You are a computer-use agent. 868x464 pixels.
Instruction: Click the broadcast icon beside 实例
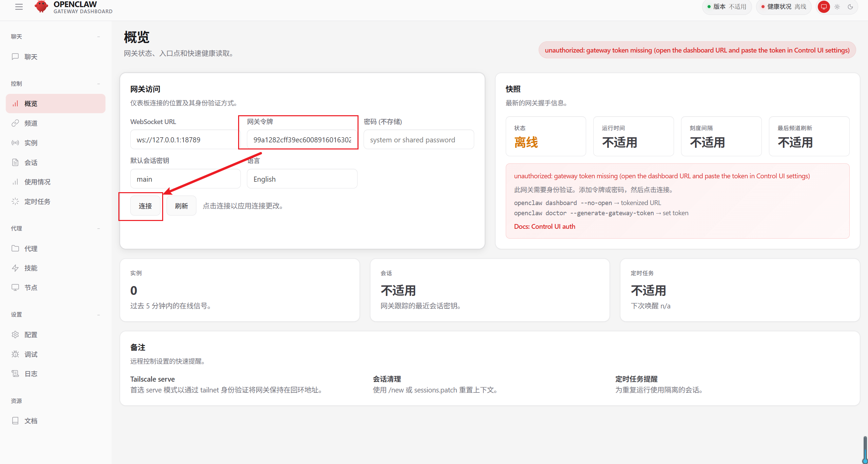[x=15, y=143]
